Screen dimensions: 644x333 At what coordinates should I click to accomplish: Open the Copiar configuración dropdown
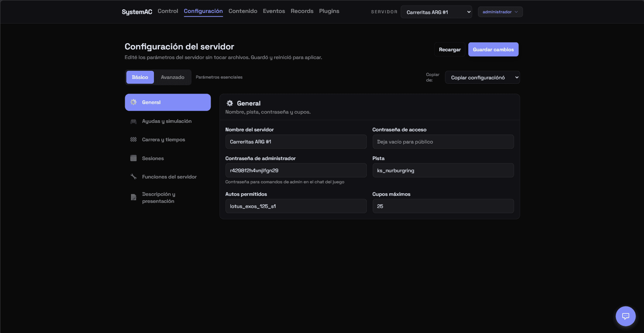(482, 77)
